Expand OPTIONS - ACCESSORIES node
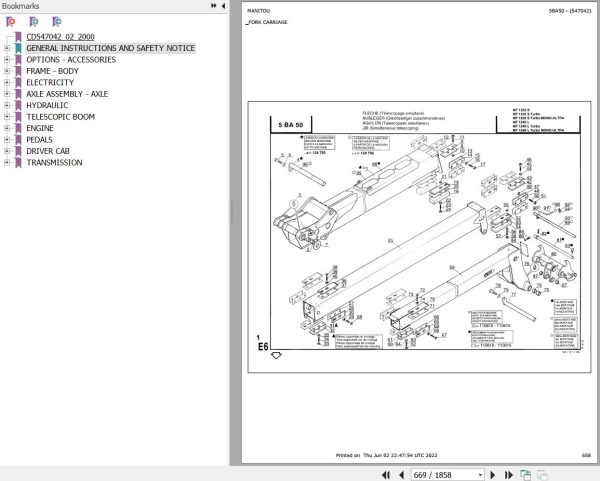Screen dimensions: 600x481 7,60
